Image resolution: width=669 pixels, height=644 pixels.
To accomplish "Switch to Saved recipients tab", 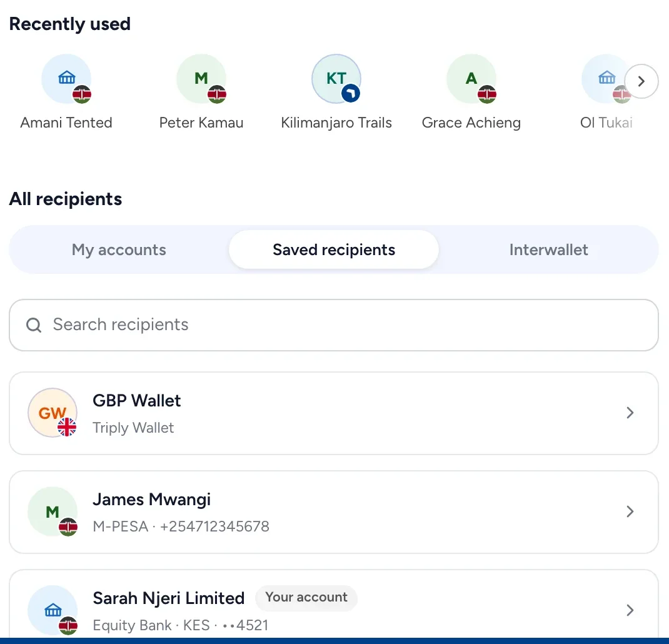I will tap(334, 249).
